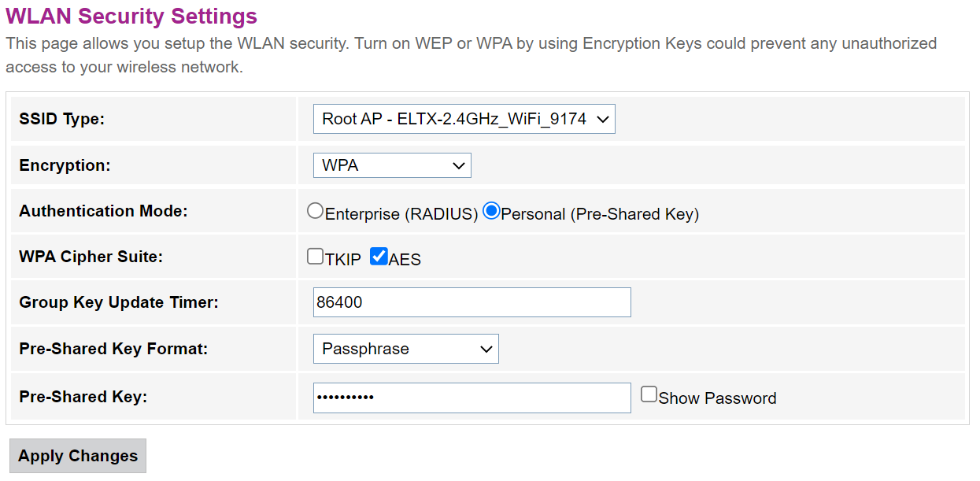
Task: Enable the TKIP cipher checkbox
Action: point(315,257)
